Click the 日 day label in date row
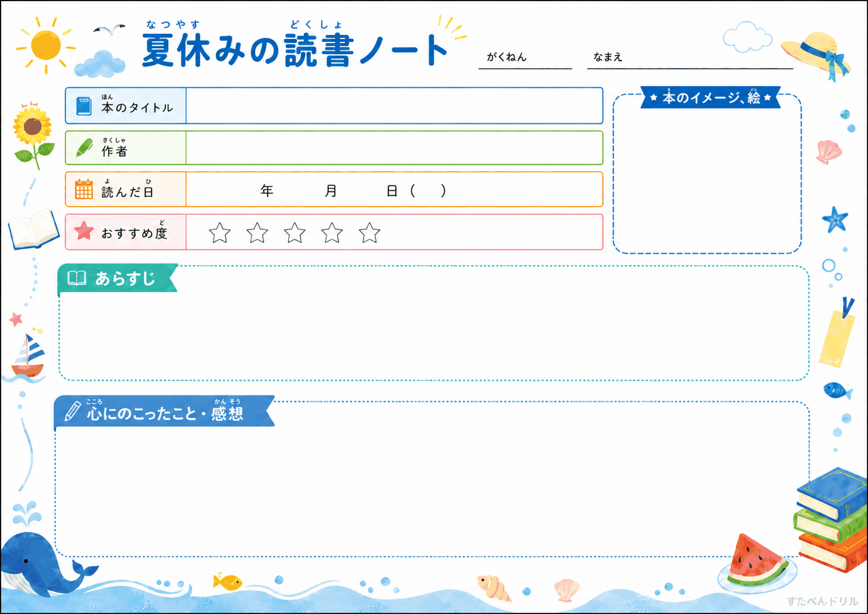 tap(392, 191)
